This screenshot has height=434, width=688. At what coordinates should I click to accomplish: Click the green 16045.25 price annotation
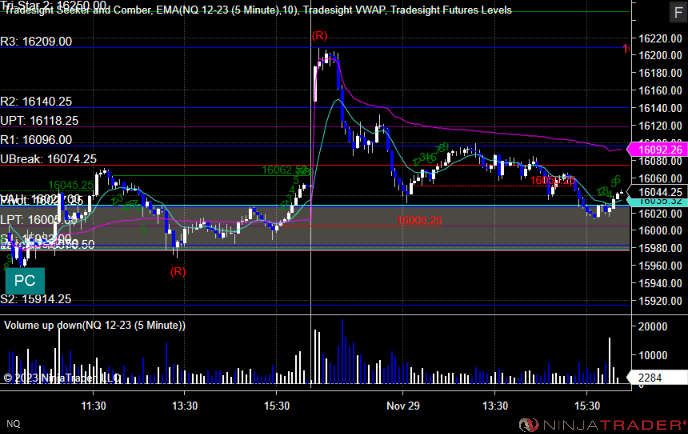click(71, 186)
